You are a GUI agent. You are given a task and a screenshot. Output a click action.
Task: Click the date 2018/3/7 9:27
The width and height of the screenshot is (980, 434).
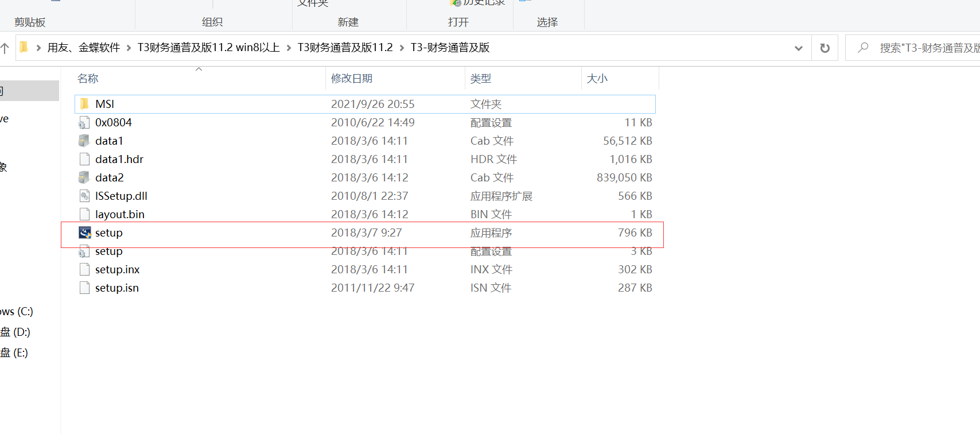tap(367, 232)
